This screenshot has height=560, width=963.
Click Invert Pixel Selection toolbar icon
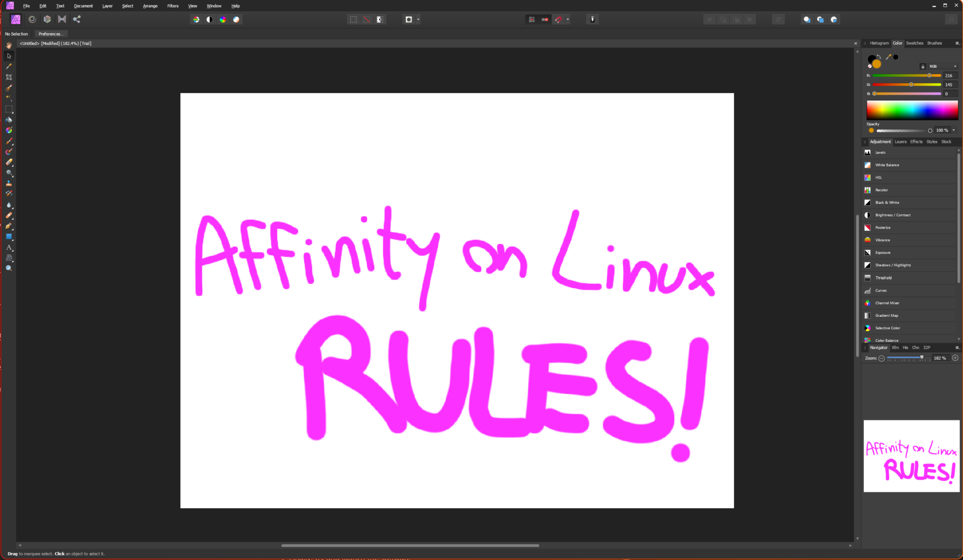pyautogui.click(x=380, y=19)
